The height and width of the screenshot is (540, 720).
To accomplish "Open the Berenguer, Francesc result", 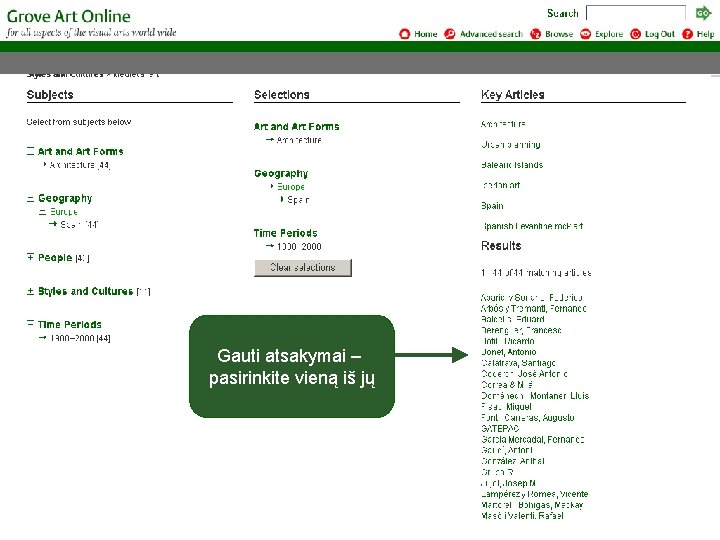I will (x=521, y=330).
